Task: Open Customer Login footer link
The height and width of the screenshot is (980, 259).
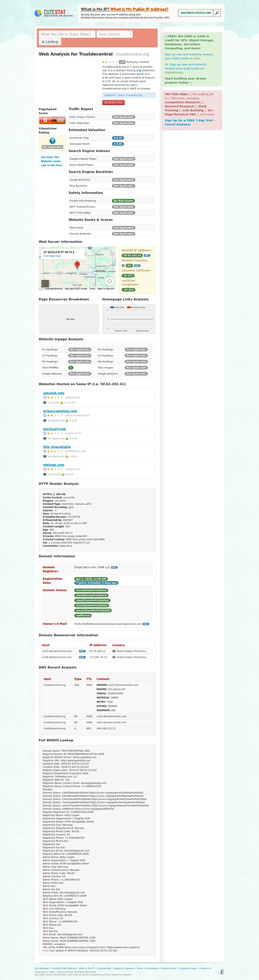Action: pos(187,968)
